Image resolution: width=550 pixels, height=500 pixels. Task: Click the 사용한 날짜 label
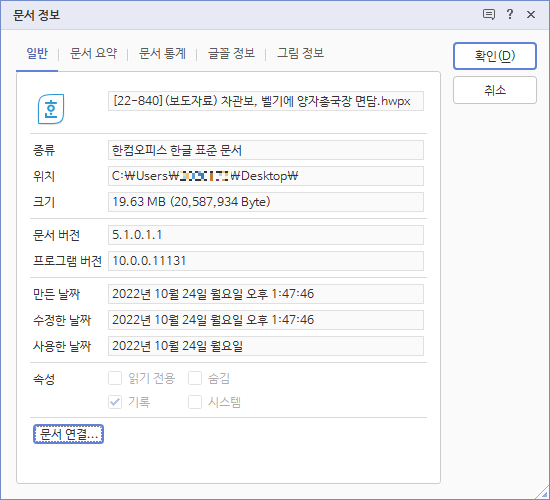62,346
